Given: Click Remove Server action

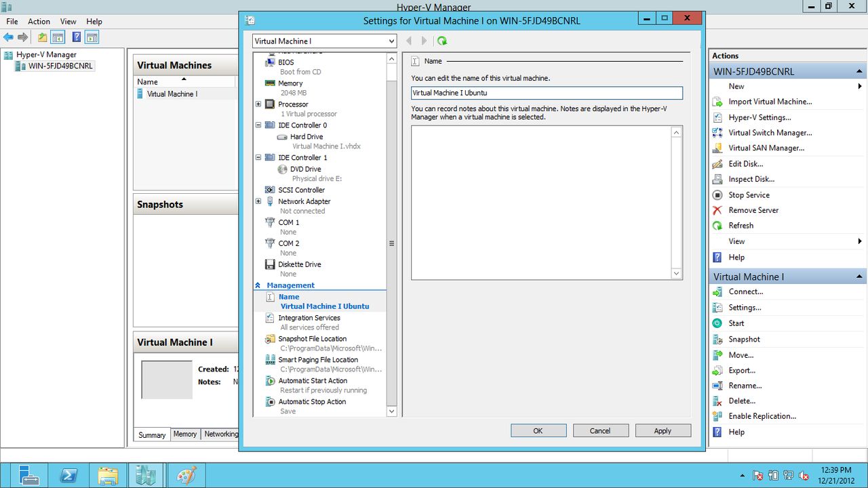Looking at the screenshot, I should click(x=753, y=210).
